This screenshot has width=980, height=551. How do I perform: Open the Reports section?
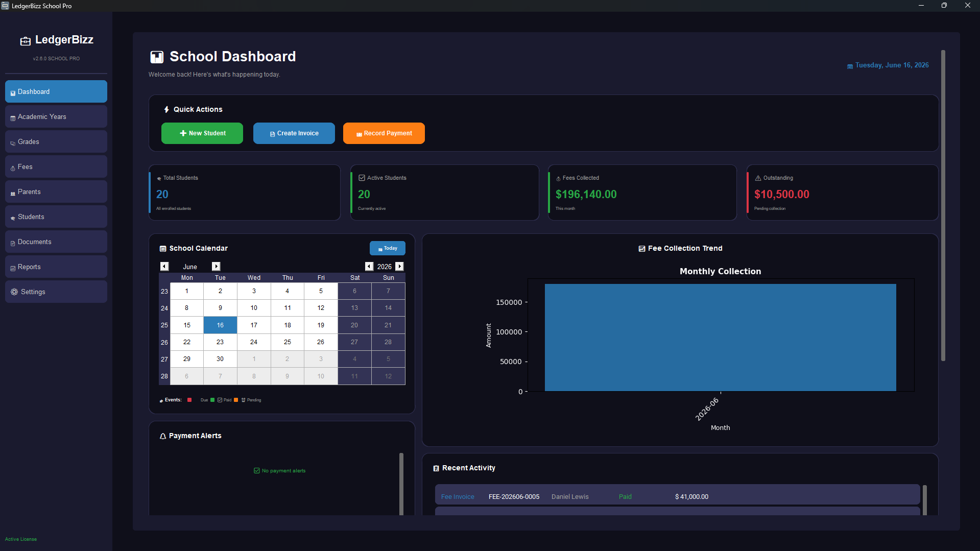(56, 267)
